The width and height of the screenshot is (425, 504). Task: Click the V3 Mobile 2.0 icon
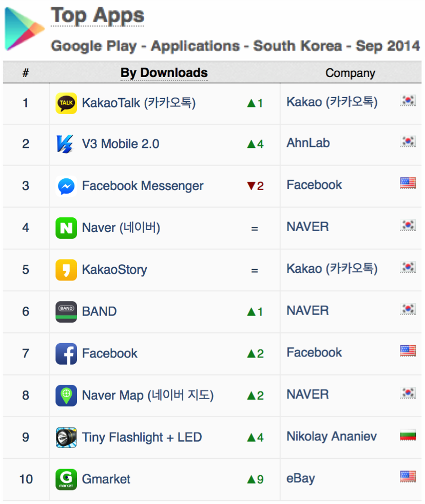65,144
